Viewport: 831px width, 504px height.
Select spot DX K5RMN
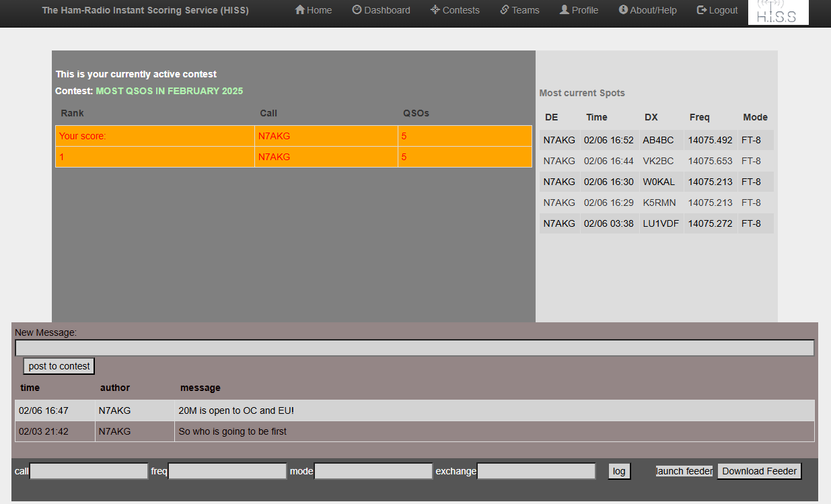659,203
